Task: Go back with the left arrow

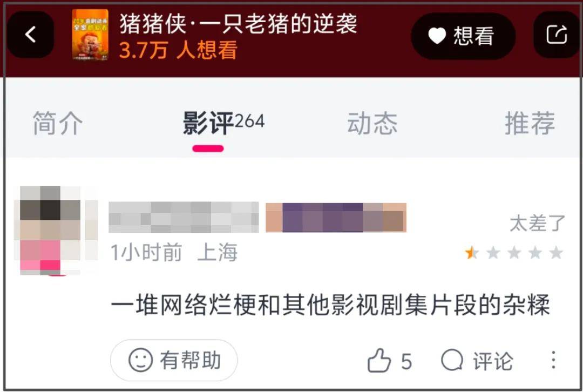Action: click(30, 35)
